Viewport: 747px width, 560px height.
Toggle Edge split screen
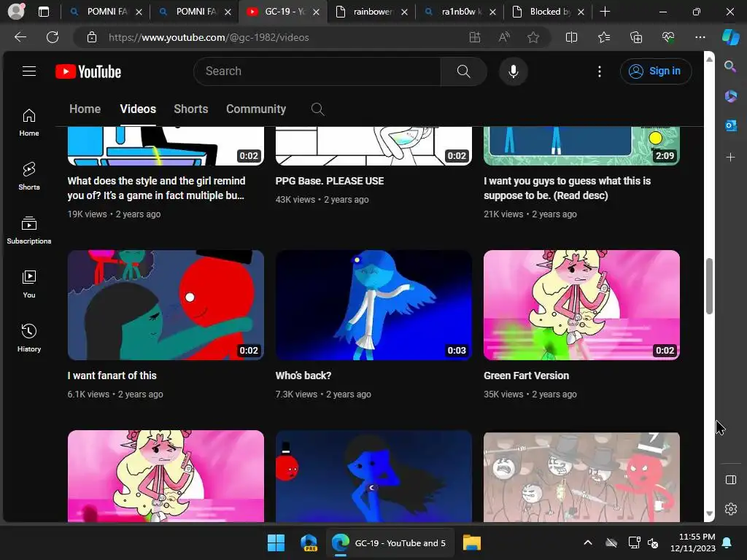571,37
